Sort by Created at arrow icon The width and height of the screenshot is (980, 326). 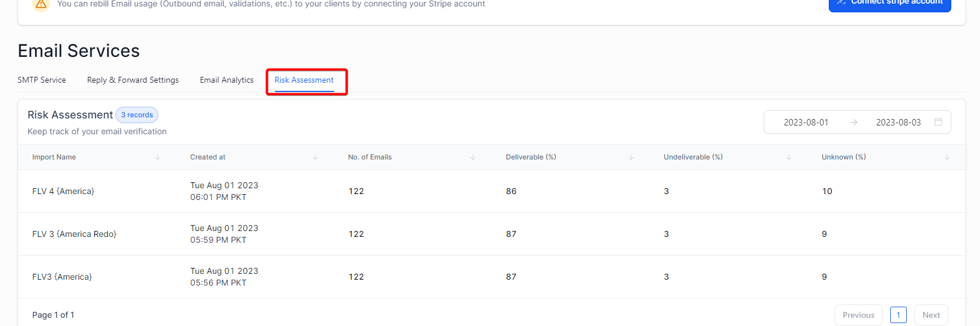click(x=315, y=157)
